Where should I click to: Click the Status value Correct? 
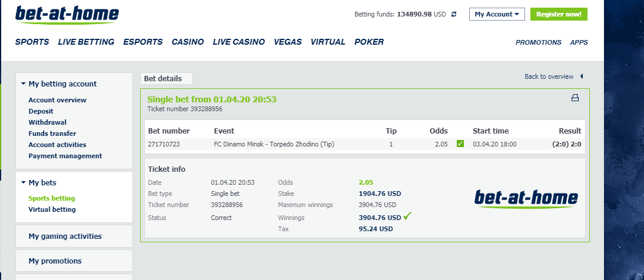click(221, 218)
